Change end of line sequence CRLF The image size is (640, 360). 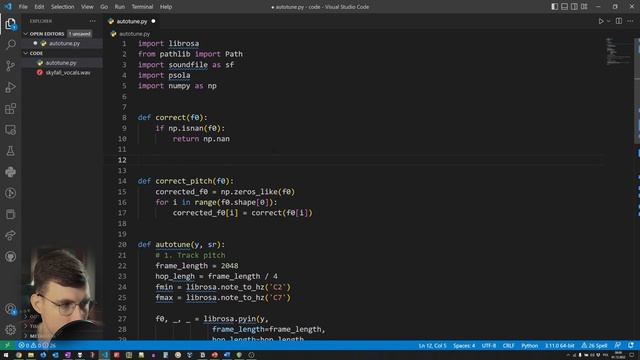point(508,345)
